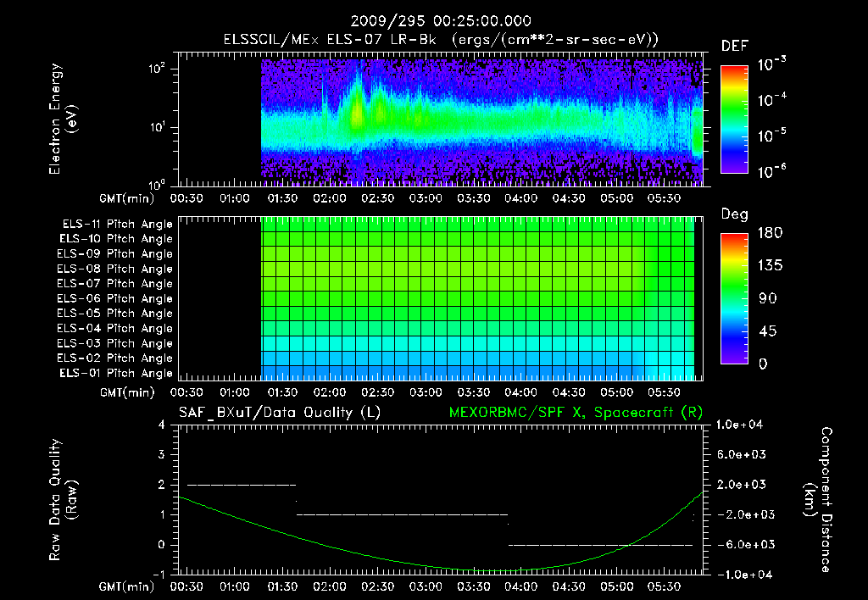This screenshot has width=868, height=600.
Task: Click the data quality line segment at level 1
Action: [403, 514]
